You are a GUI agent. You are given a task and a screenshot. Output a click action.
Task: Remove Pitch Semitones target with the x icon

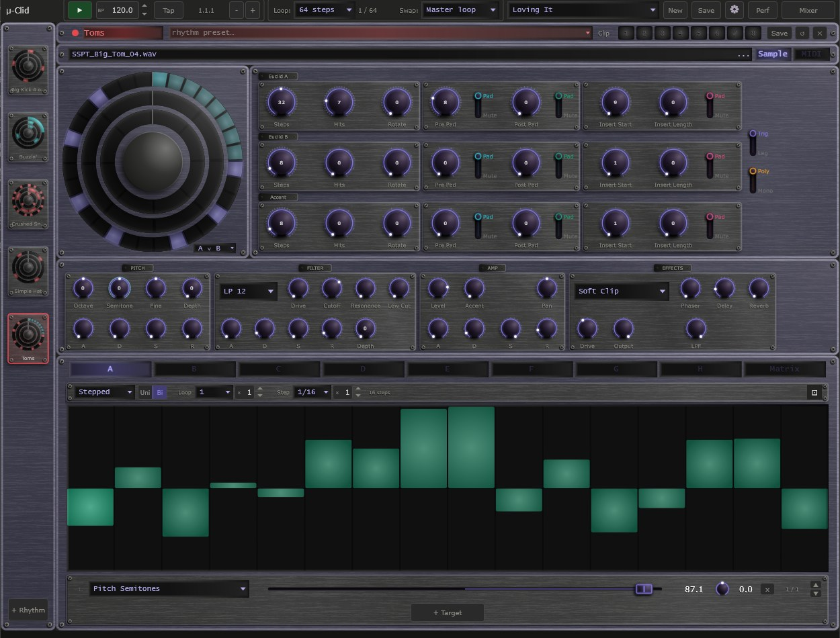(x=767, y=589)
